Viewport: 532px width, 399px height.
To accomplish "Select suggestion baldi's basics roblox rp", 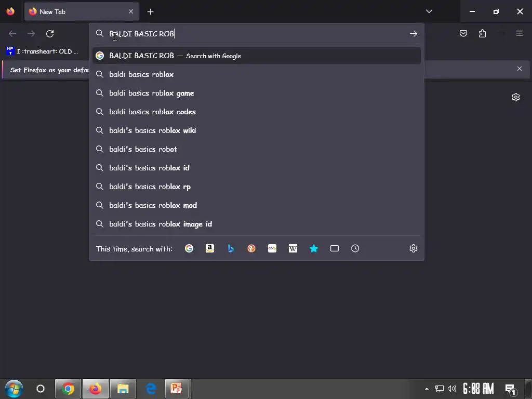I will (257, 187).
